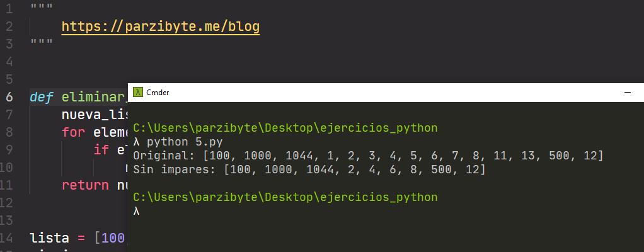Select line number 1 in the gutter
644x252 pixels.
click(9, 9)
